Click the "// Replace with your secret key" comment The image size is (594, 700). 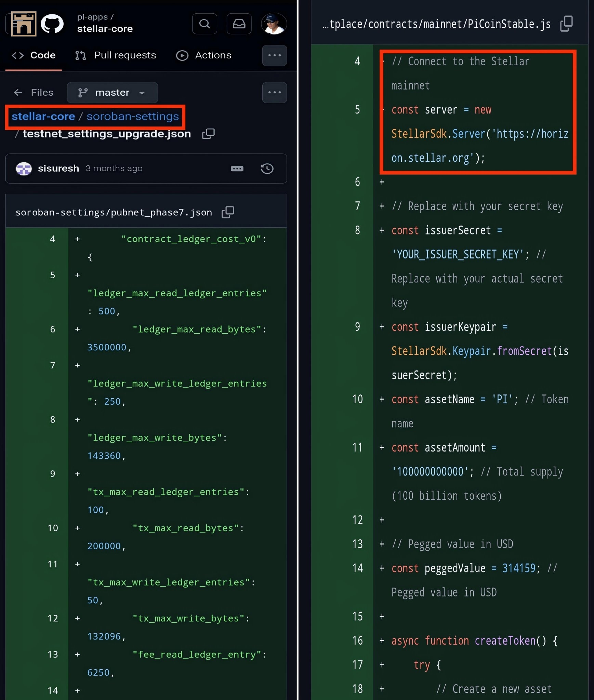point(477,206)
